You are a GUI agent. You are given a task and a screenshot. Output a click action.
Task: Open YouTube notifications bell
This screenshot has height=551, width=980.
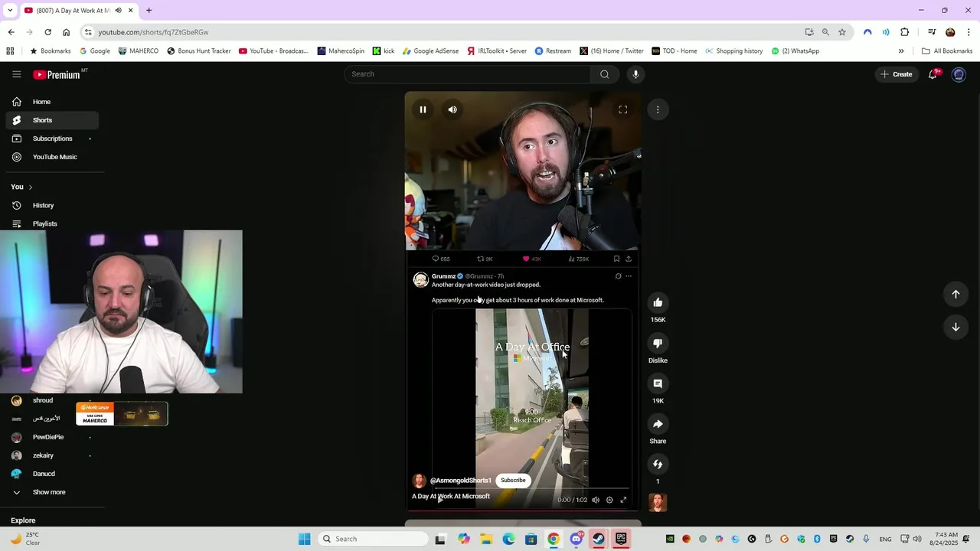tap(933, 74)
